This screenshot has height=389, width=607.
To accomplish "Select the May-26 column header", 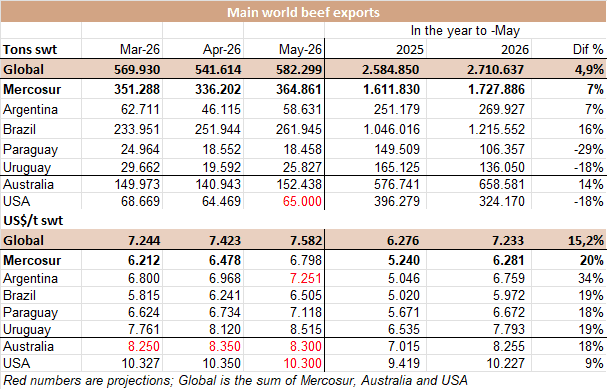I will (x=300, y=49).
